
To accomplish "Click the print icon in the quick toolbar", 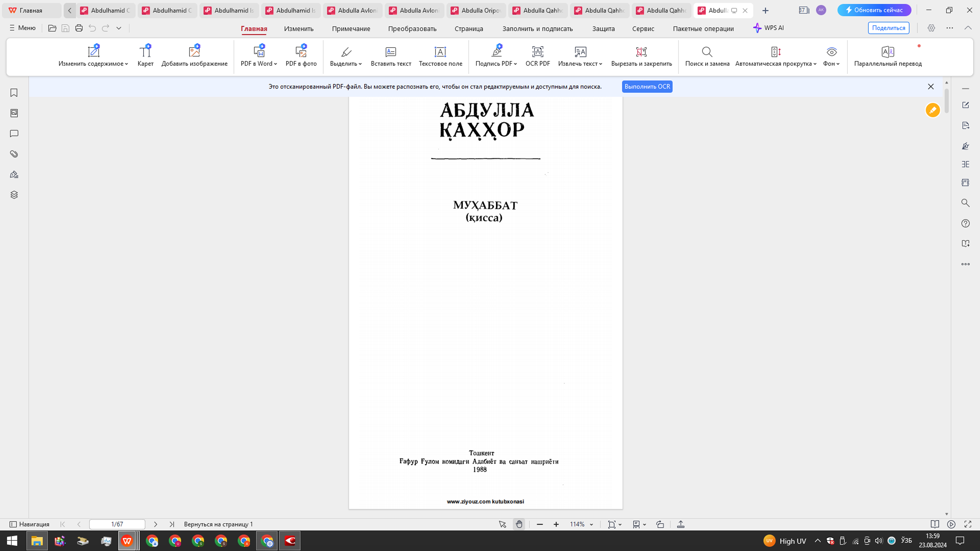I will 79,28.
